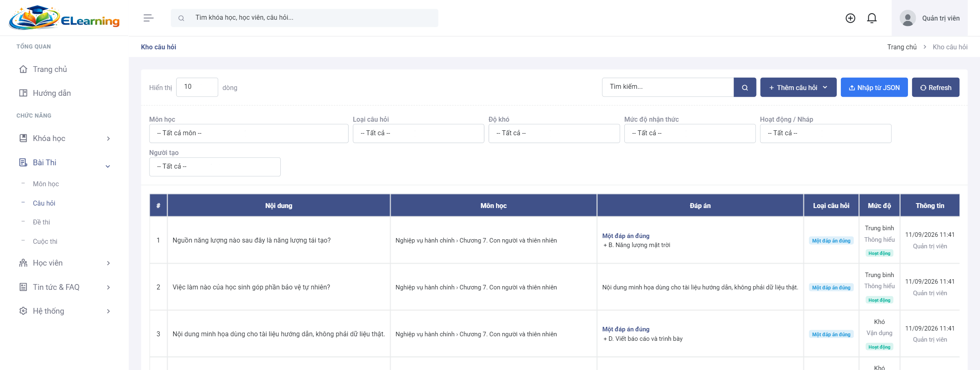
Task: Expand the Hệ thống sidebar menu
Action: tap(64, 311)
